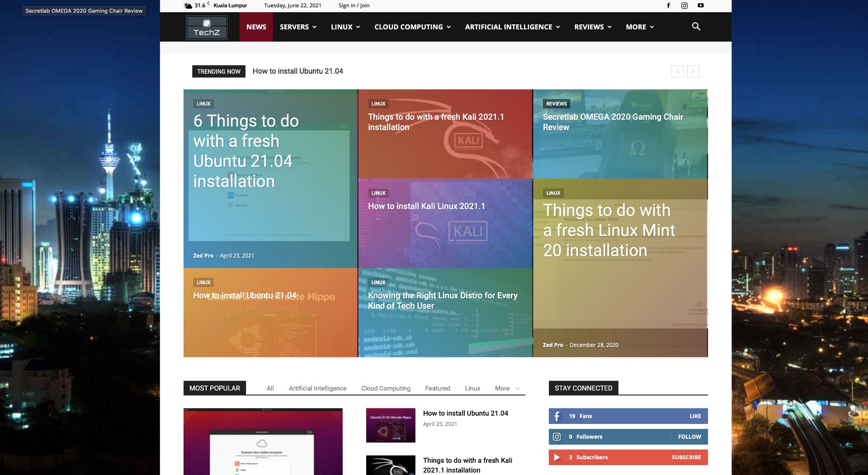Open Instagram profile from top bar icon
The image size is (868, 475).
coord(684,5)
